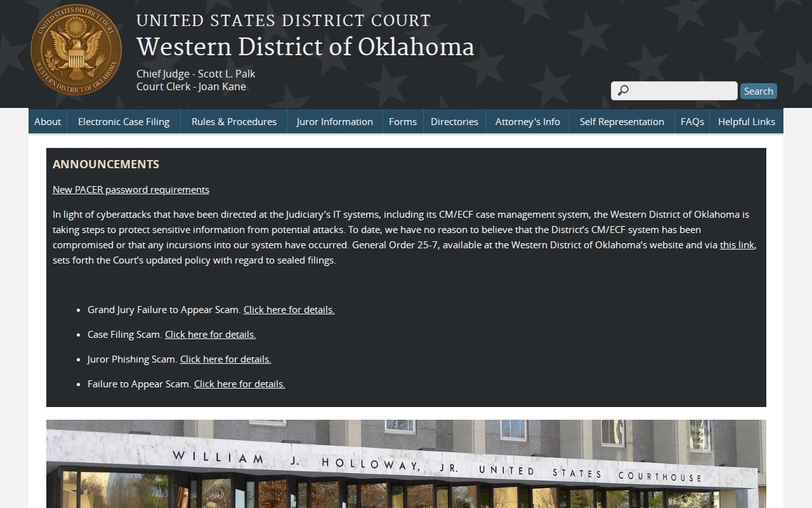This screenshot has width=812, height=508.
Task: Click the Search button
Action: click(x=758, y=91)
